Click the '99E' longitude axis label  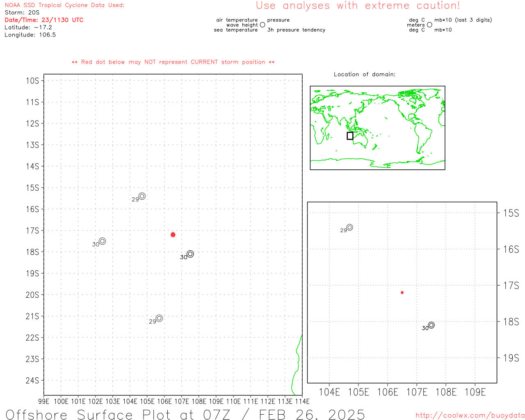[x=44, y=402]
